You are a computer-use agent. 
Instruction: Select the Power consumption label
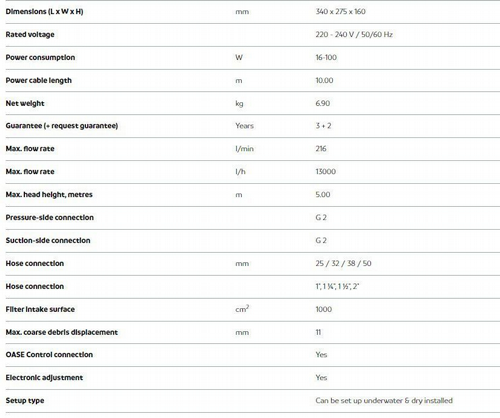[x=40, y=57]
